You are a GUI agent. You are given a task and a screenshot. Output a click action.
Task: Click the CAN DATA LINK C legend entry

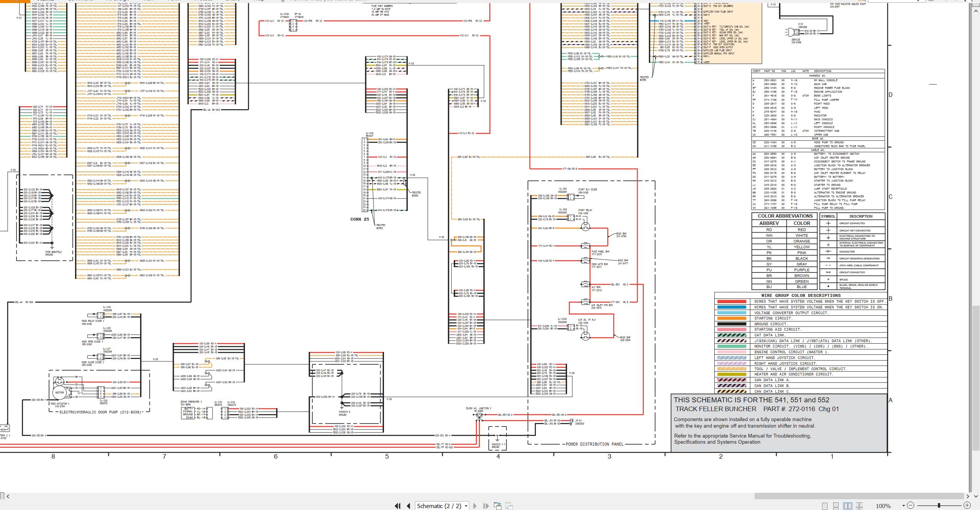coord(772,392)
